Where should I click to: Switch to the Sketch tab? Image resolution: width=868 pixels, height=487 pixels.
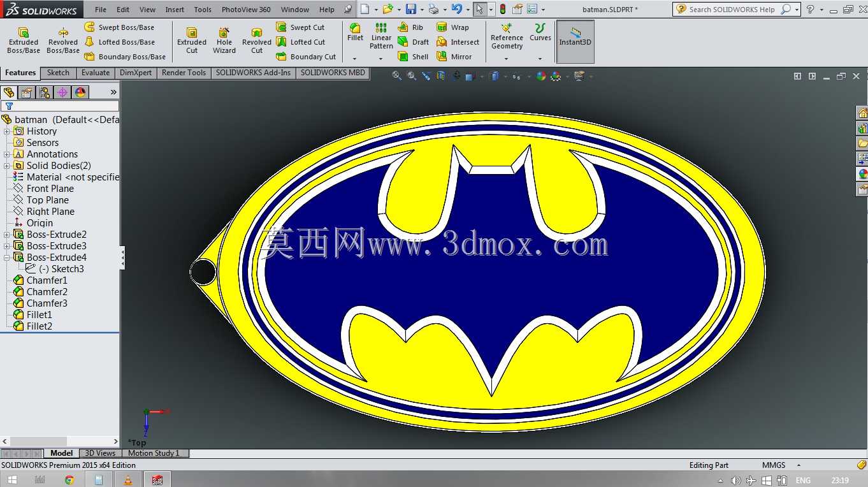coord(58,73)
